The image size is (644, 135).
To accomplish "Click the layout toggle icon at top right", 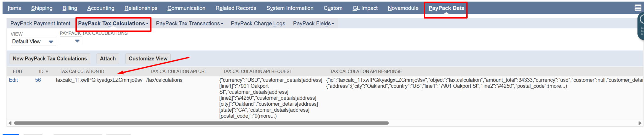I will pyautogui.click(x=638, y=8).
